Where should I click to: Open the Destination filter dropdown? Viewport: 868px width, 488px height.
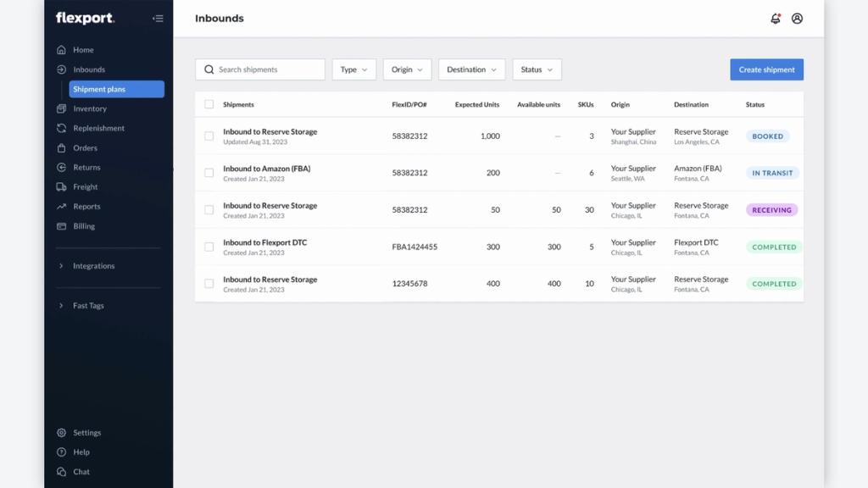[471, 69]
